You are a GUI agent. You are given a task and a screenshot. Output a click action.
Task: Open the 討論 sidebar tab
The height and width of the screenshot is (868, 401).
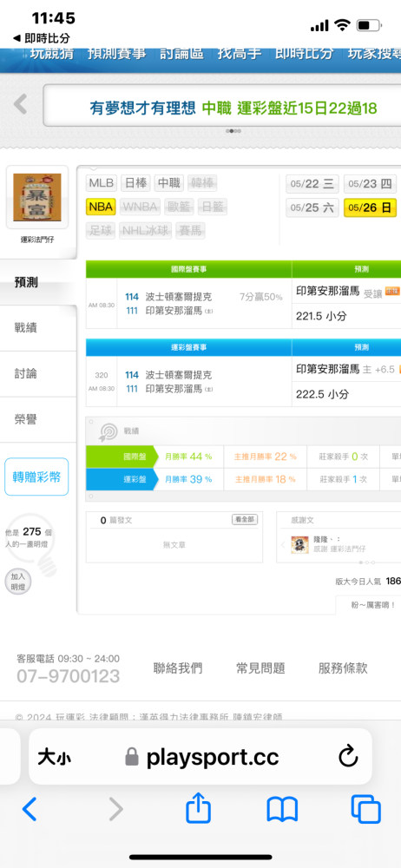(38, 373)
